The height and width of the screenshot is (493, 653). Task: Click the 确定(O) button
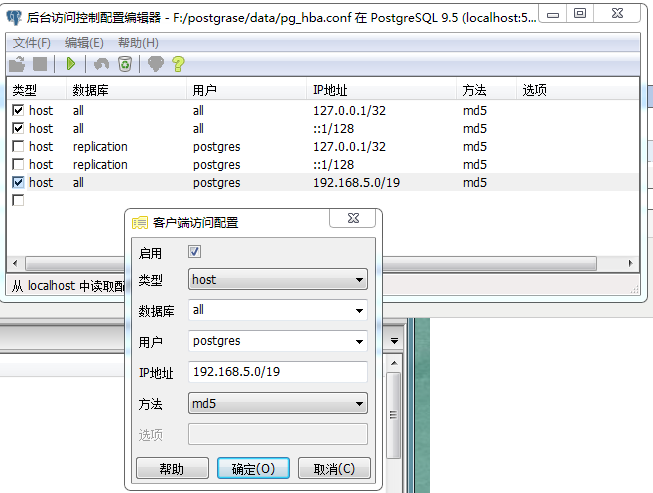point(253,469)
